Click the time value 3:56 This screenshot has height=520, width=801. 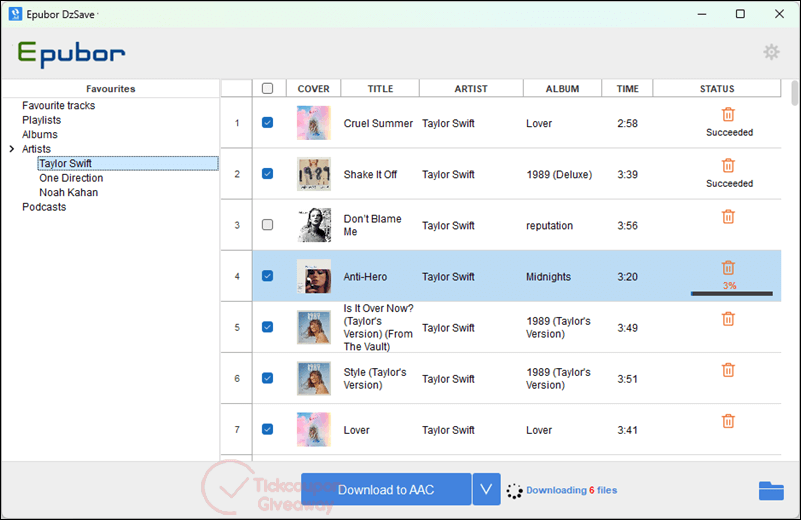click(x=627, y=226)
